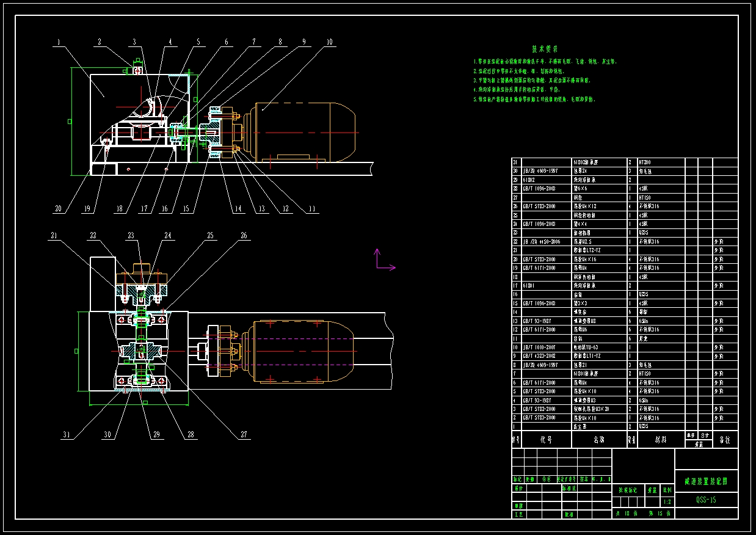Select the drawing title 减速装置装配图

point(707,481)
